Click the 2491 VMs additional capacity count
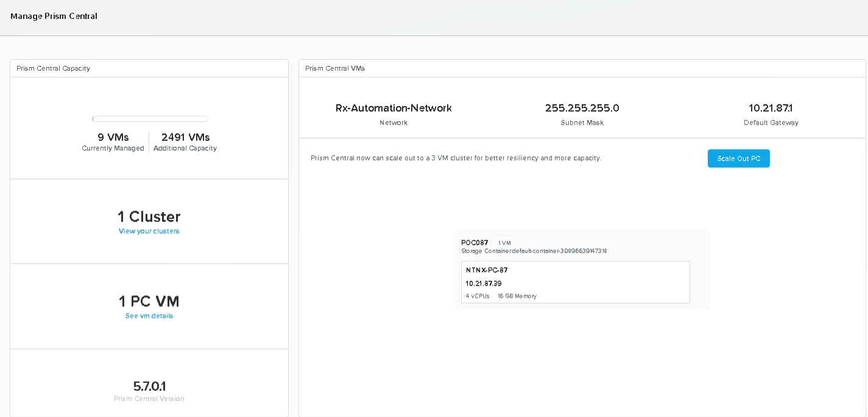The width and height of the screenshot is (868, 417). [x=185, y=138]
